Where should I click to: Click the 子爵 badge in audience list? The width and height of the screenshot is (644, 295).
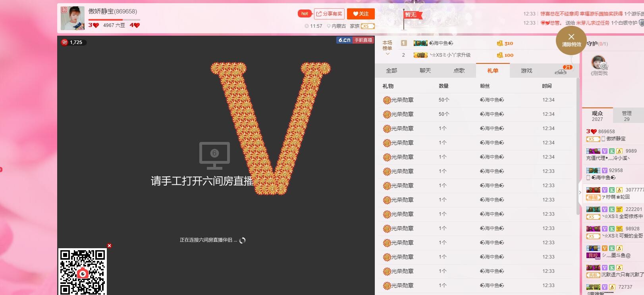click(x=593, y=248)
